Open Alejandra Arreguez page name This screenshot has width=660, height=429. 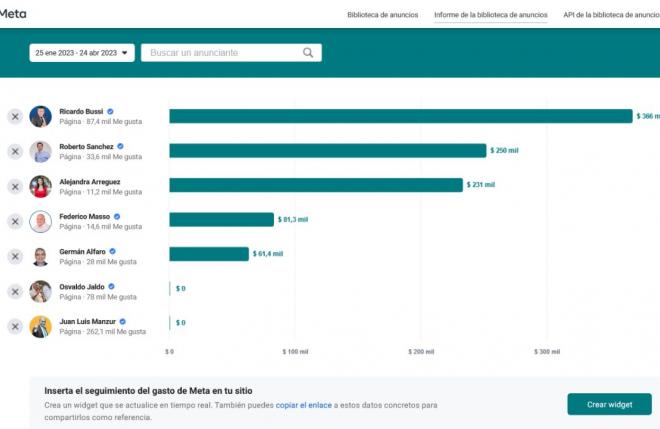pyautogui.click(x=90, y=182)
